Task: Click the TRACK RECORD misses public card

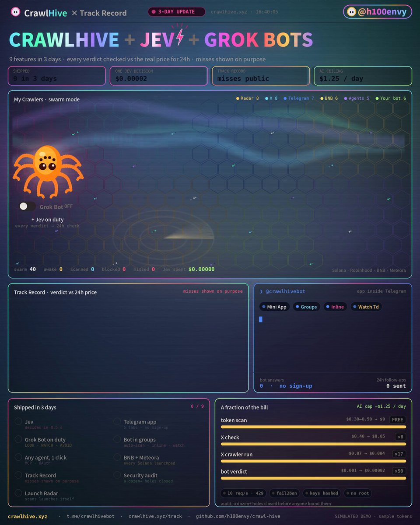Action: pos(261,76)
